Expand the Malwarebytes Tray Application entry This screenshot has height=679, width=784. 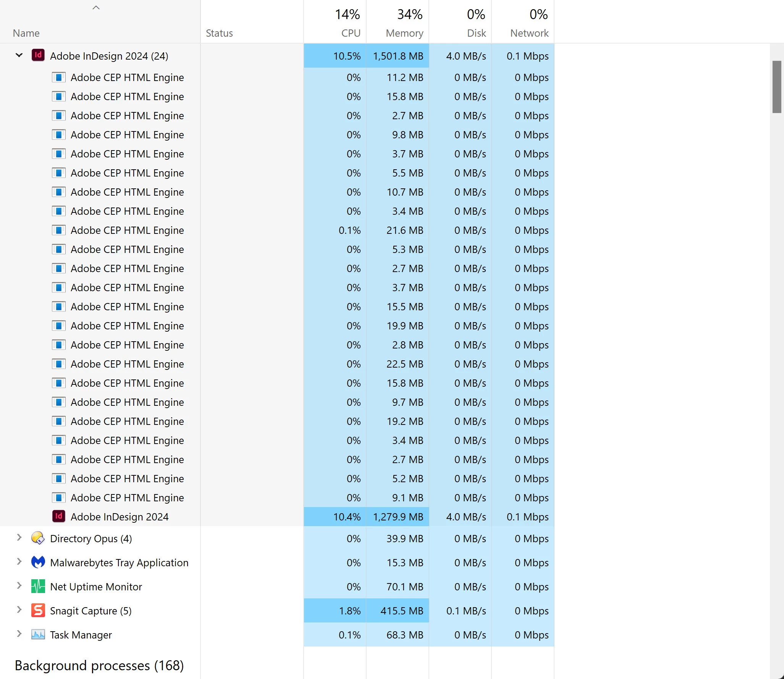19,562
